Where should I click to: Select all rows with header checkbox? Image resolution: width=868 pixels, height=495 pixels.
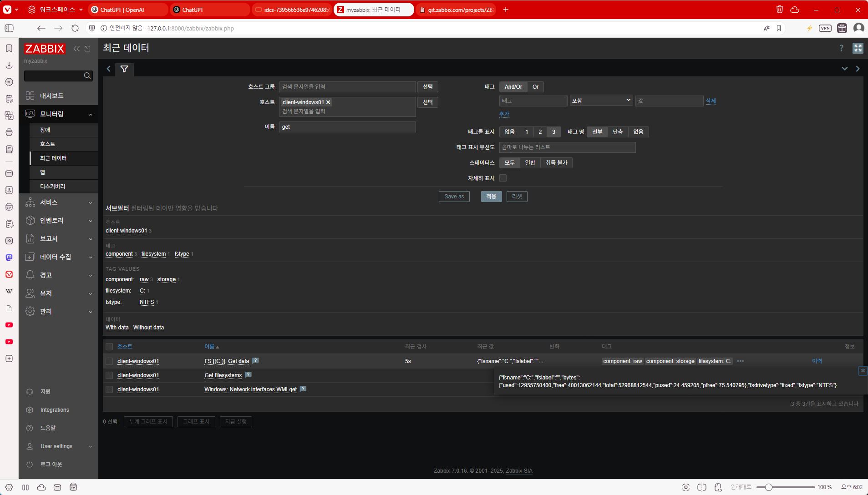(109, 347)
